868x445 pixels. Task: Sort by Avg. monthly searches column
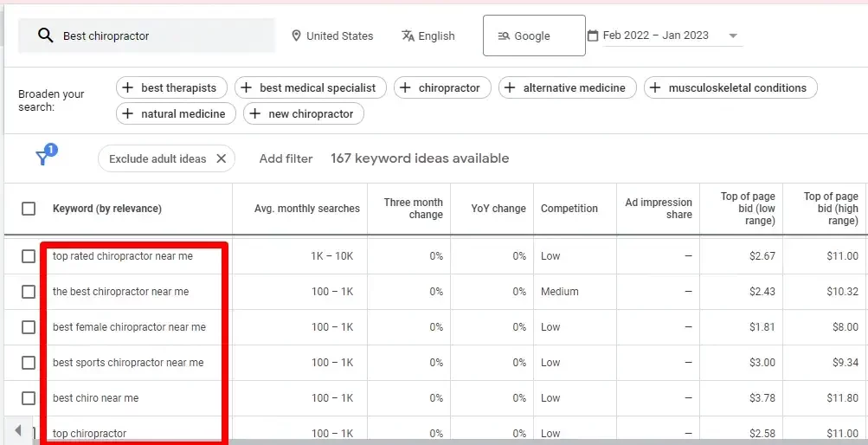[x=306, y=209]
